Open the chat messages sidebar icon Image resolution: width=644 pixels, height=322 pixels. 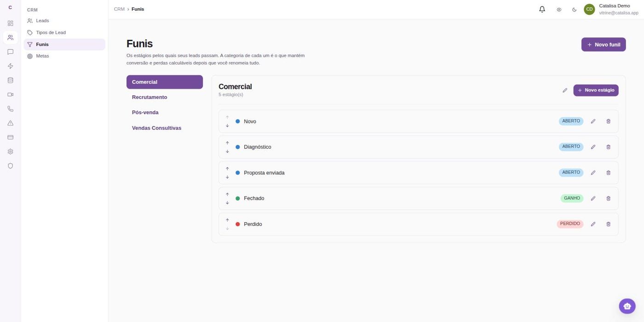[10, 52]
